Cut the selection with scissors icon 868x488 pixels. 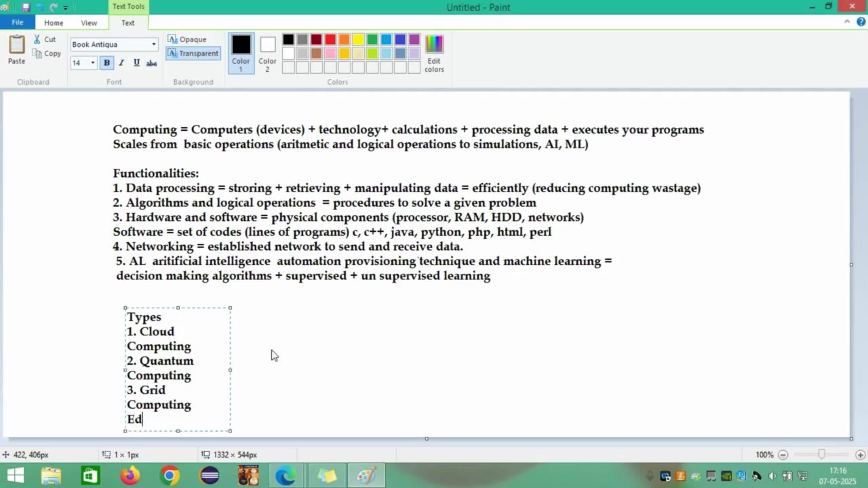coord(37,39)
